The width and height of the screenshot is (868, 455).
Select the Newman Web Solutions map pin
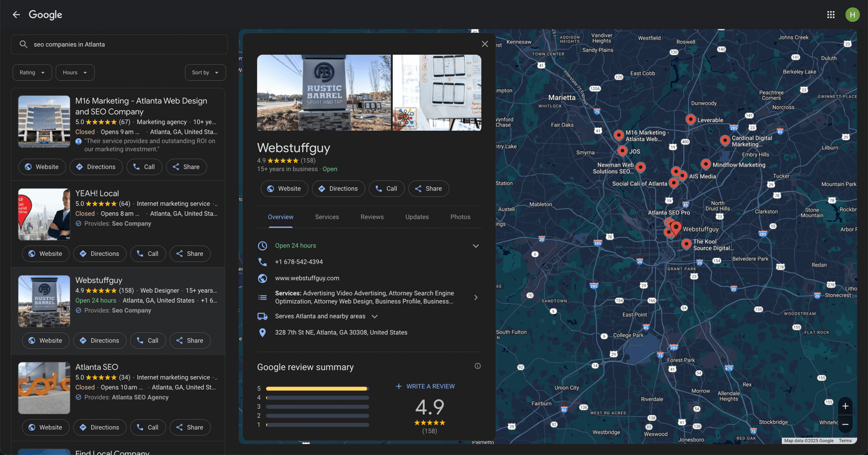point(641,167)
